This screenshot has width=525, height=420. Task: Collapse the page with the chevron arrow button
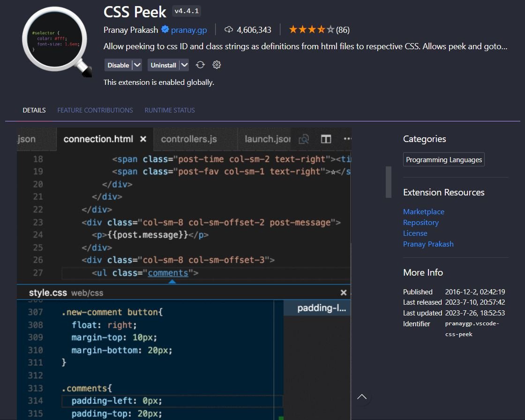tap(362, 397)
